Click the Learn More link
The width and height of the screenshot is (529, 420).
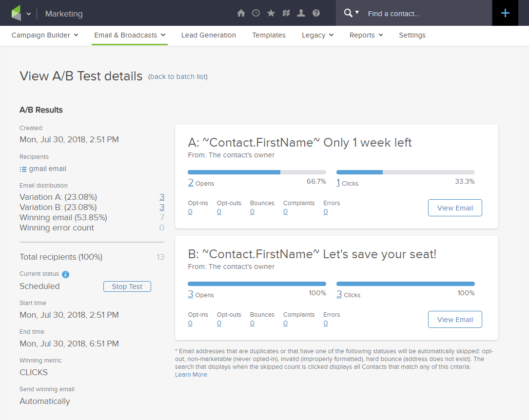click(191, 375)
